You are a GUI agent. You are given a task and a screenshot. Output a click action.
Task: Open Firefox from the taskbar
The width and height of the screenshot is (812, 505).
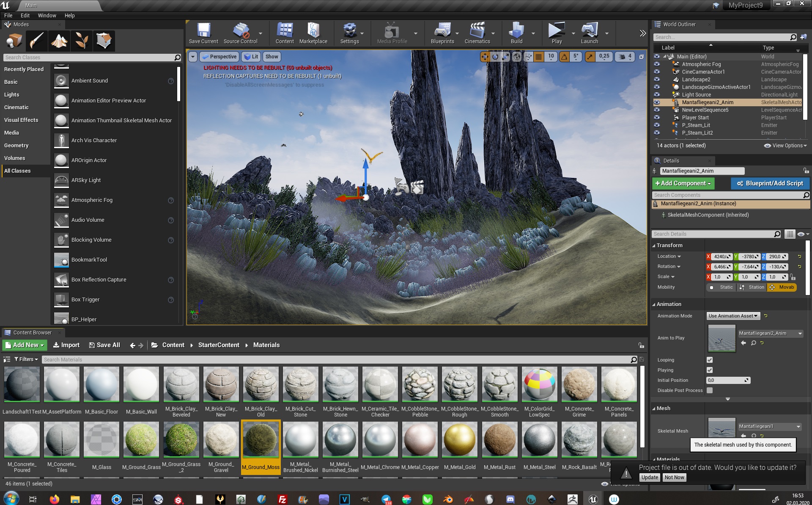[54, 499]
